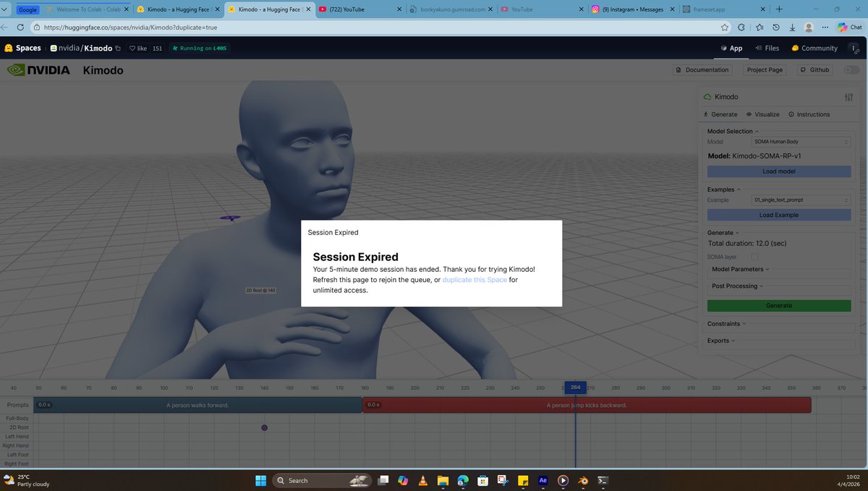Screen dimensions: 868x491
Task: Open the Space three-dot options menu
Action: pos(854,48)
